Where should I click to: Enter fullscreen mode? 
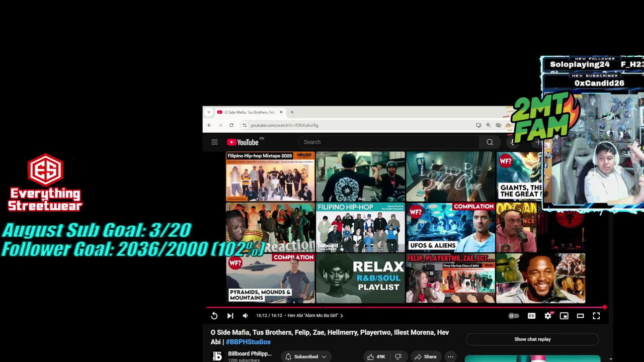click(x=596, y=316)
